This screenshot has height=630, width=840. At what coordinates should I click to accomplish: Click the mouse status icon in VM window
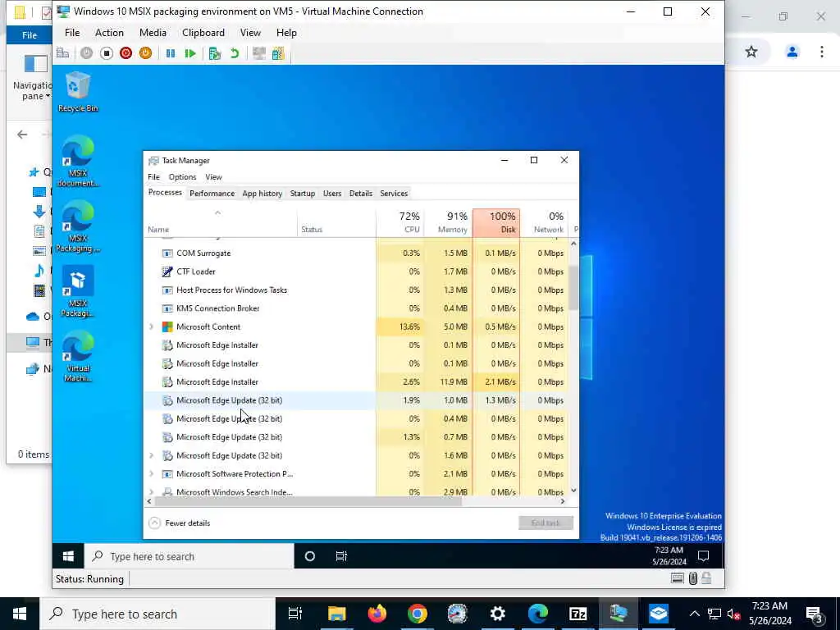692,578
